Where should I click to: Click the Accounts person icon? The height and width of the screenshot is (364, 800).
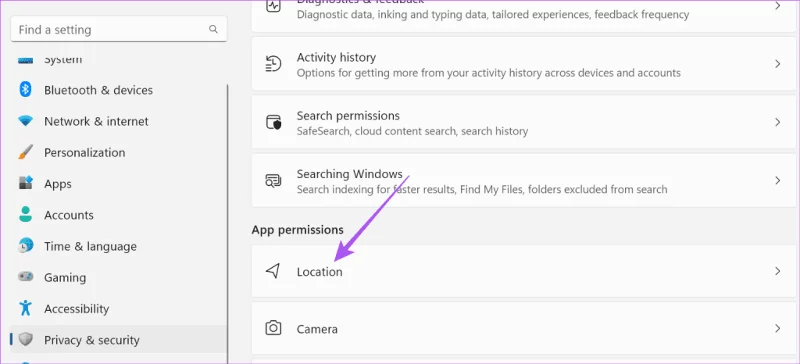click(x=25, y=214)
